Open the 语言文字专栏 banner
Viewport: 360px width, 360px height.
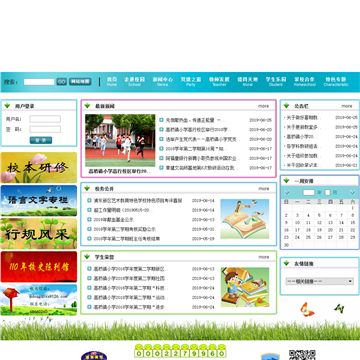click(x=39, y=201)
